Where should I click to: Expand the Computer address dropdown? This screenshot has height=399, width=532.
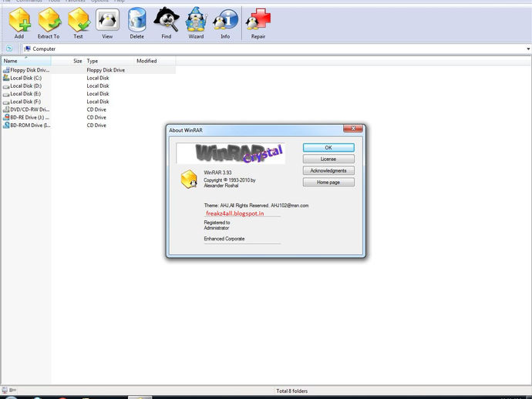click(528, 49)
